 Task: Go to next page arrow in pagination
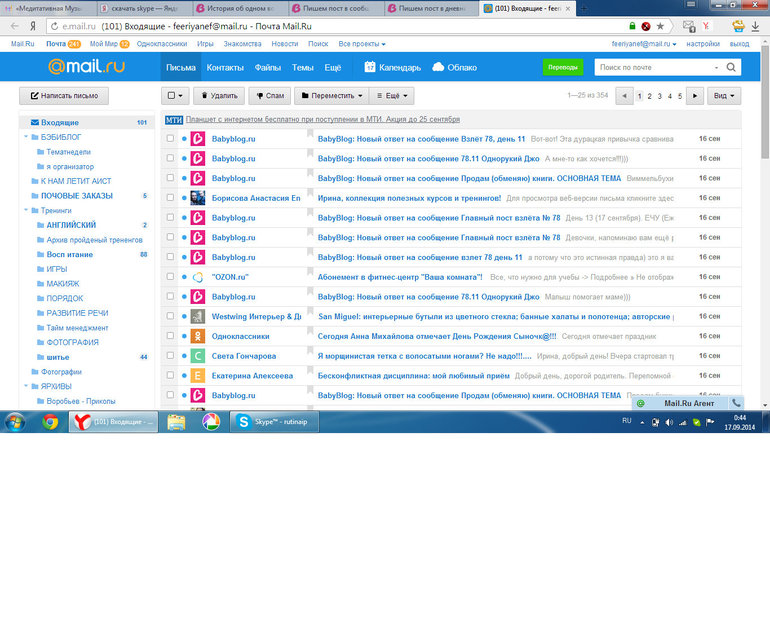click(x=695, y=96)
